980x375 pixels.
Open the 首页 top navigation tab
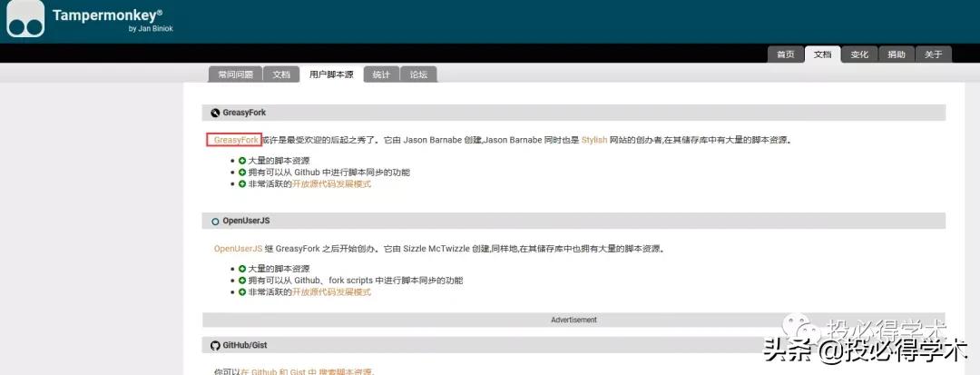(x=786, y=54)
